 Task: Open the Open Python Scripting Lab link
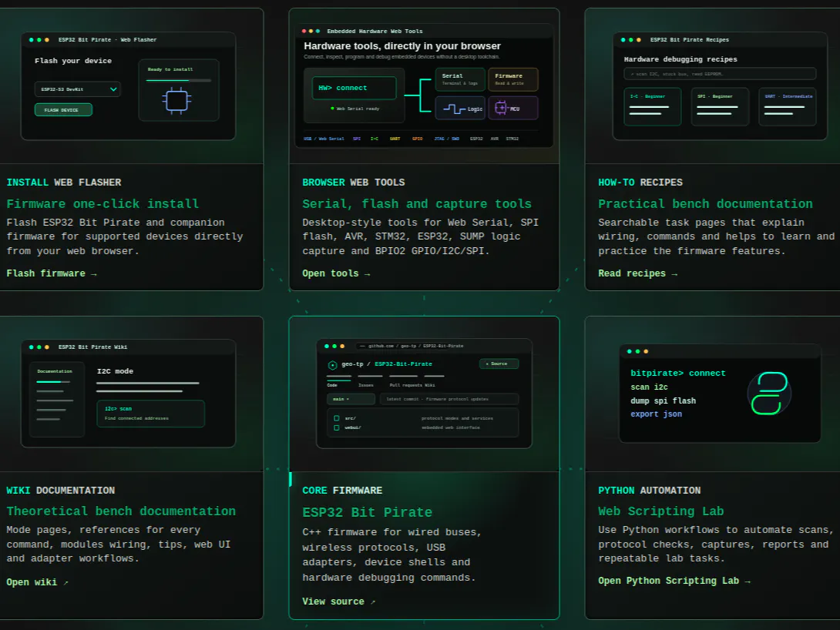click(x=674, y=581)
